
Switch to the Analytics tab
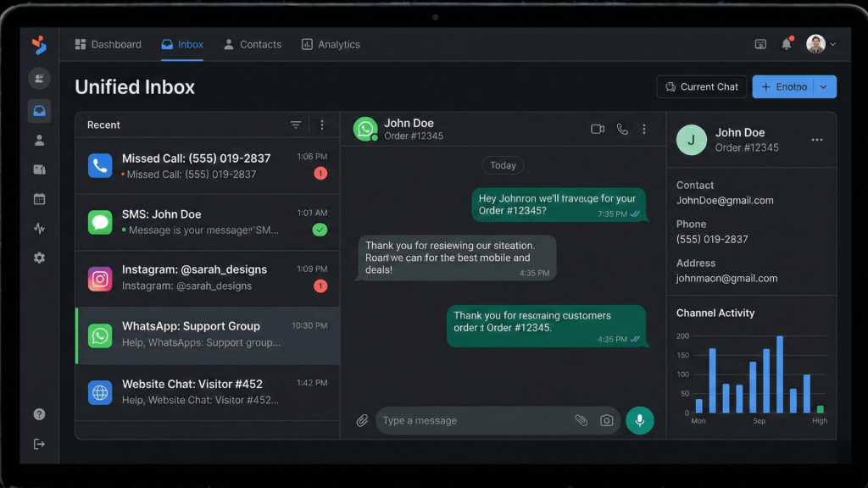pyautogui.click(x=331, y=44)
